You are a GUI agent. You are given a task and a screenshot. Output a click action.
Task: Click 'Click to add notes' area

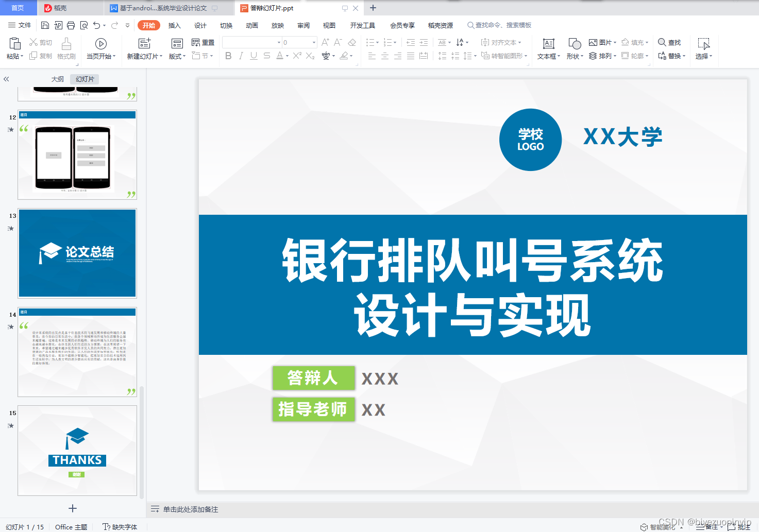[x=191, y=509]
